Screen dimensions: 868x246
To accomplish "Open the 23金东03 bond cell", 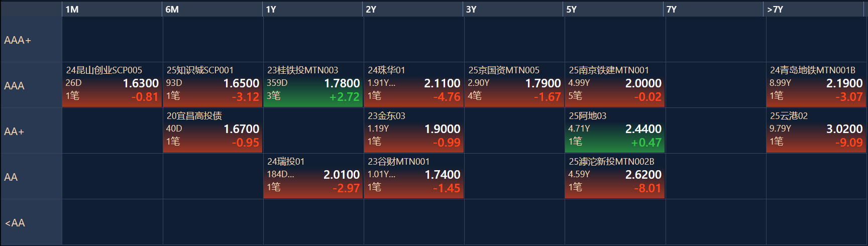I will point(414,130).
